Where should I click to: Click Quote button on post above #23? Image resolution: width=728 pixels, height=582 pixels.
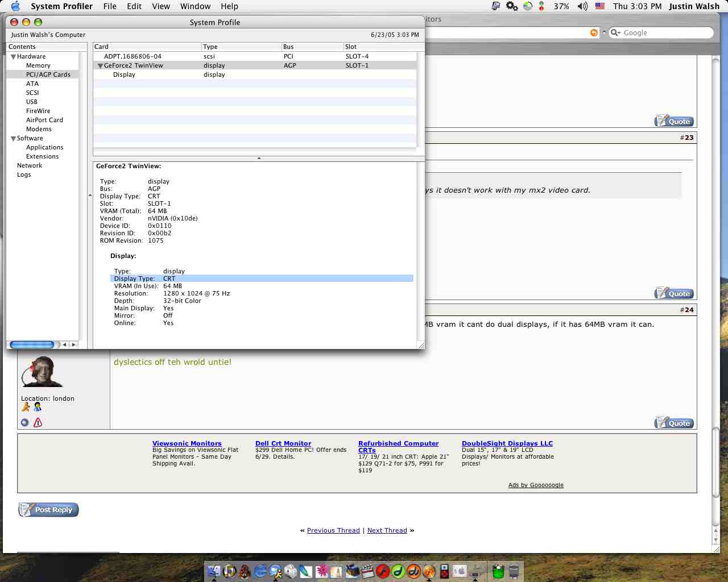click(674, 121)
